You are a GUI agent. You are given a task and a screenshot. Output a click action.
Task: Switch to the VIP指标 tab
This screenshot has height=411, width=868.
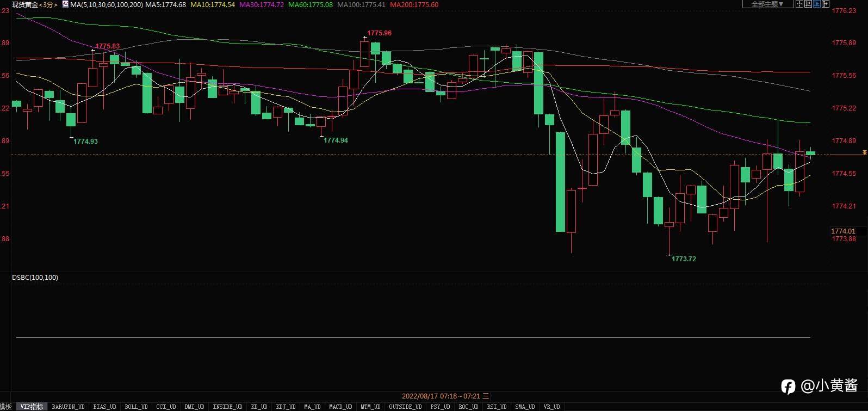point(32,407)
